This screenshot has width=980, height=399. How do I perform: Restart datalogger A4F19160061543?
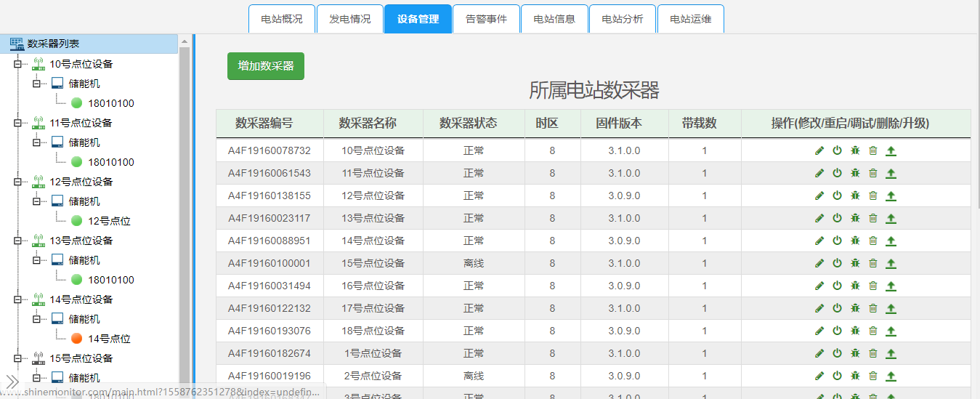tap(837, 174)
